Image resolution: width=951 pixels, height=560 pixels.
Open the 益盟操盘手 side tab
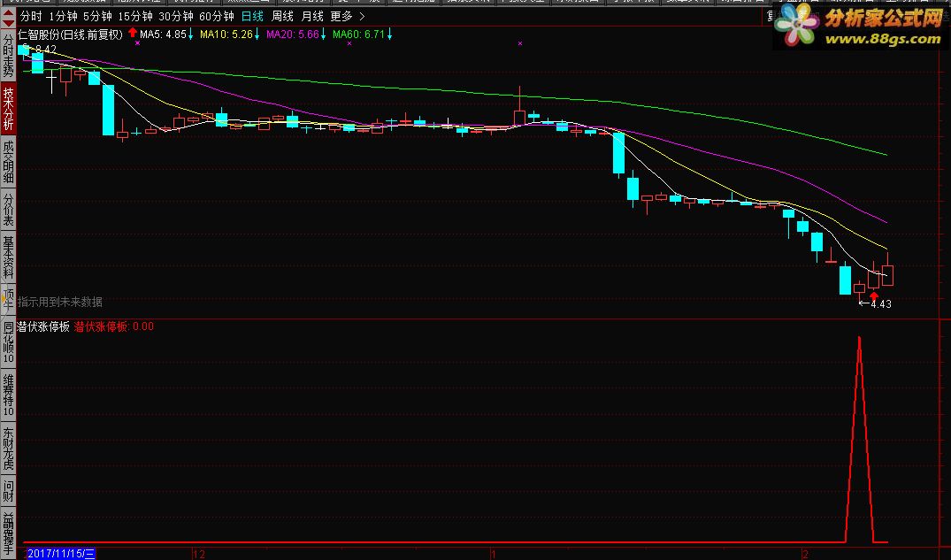(8, 534)
